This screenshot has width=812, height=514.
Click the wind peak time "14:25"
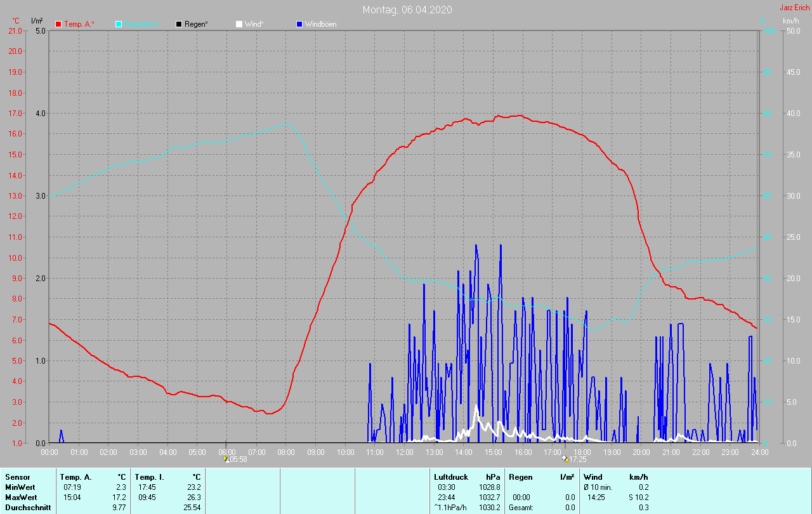click(596, 497)
